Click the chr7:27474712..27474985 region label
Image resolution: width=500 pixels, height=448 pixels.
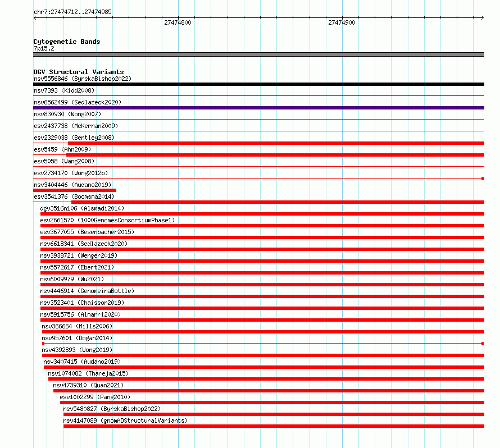click(x=72, y=12)
